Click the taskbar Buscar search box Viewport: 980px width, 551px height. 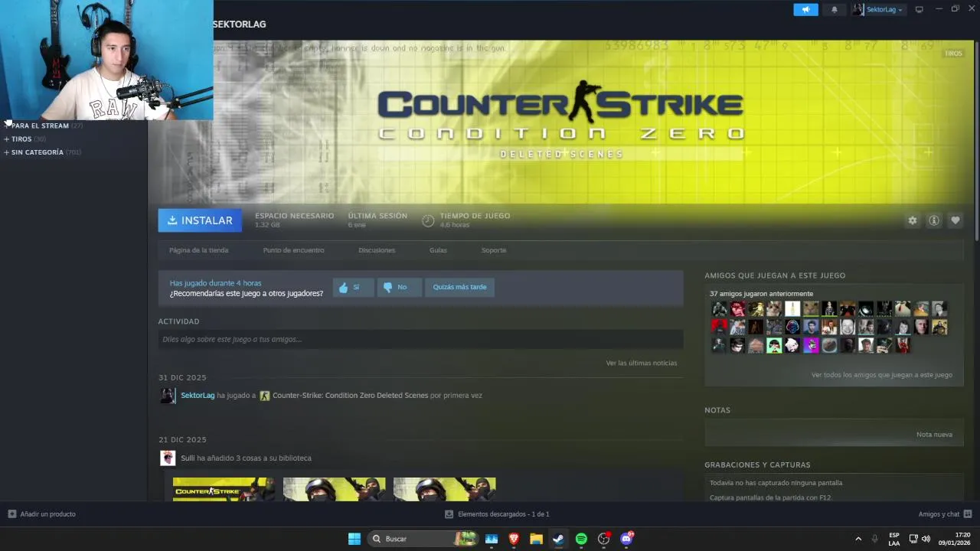coord(424,539)
